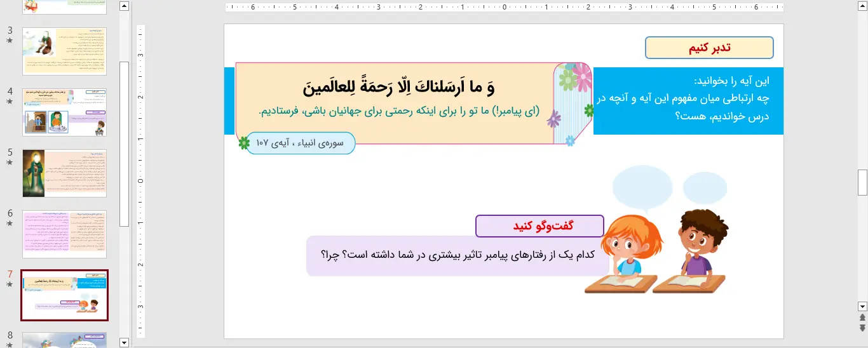868x348 pixels.
Task: Click thumbnail panel scroll-down arrow
Action: 125,342
